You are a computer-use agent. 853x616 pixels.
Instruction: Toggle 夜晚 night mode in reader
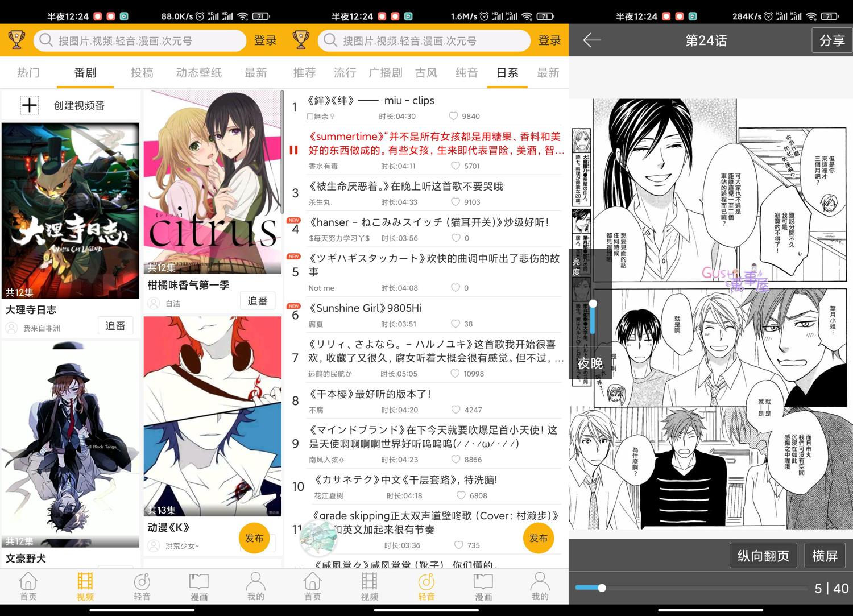coord(590,363)
